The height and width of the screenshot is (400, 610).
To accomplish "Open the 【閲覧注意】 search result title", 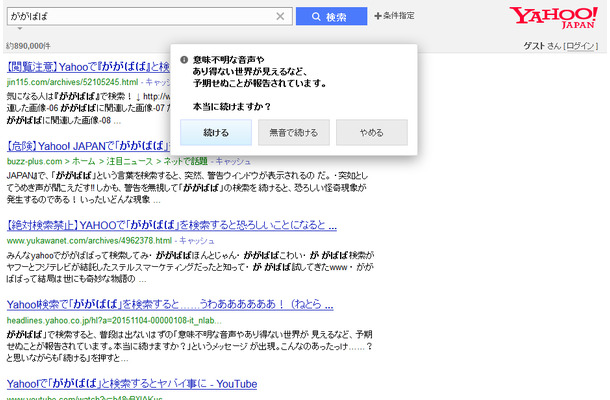I will (x=88, y=67).
